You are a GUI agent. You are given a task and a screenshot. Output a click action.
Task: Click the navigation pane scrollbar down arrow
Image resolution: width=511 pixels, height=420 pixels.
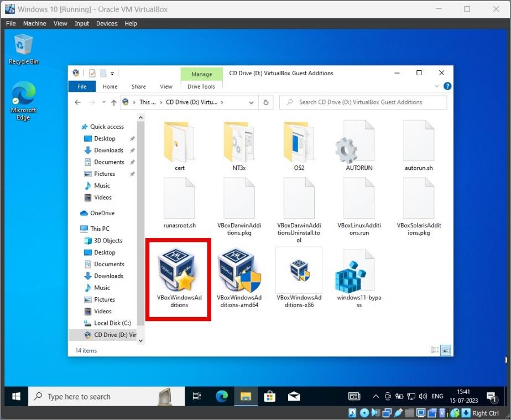[x=140, y=340]
